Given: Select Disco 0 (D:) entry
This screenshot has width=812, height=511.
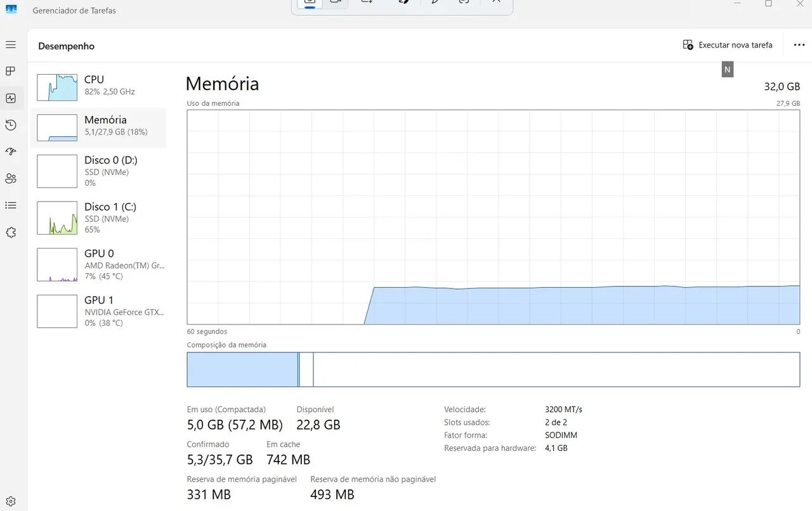Looking at the screenshot, I should tap(98, 171).
